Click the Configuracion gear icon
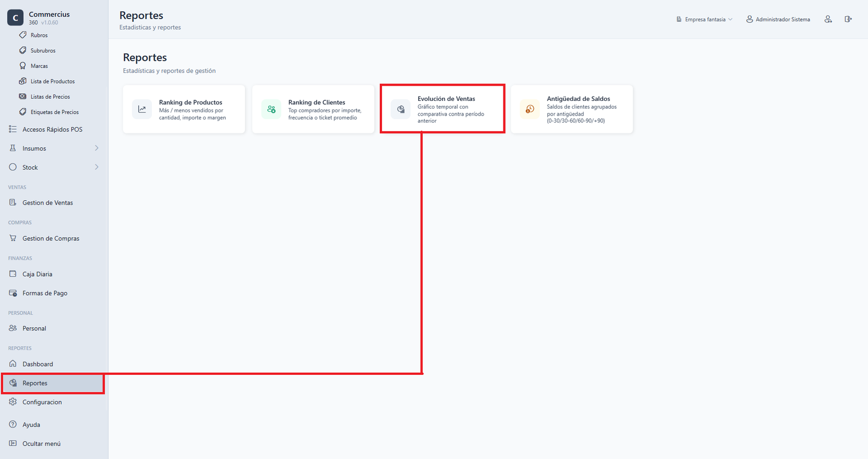Image resolution: width=868 pixels, height=459 pixels. click(13, 402)
